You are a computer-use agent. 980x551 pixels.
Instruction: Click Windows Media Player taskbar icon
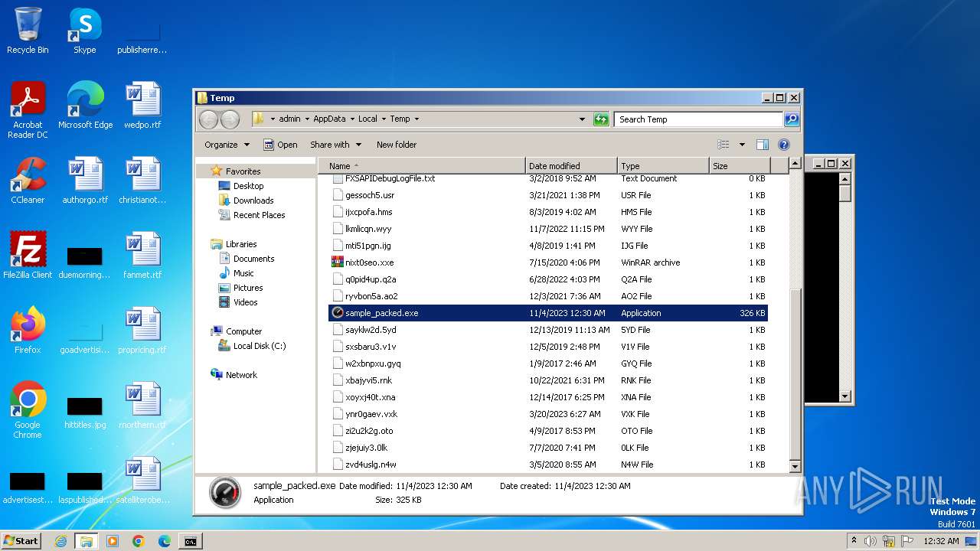[x=113, y=541]
